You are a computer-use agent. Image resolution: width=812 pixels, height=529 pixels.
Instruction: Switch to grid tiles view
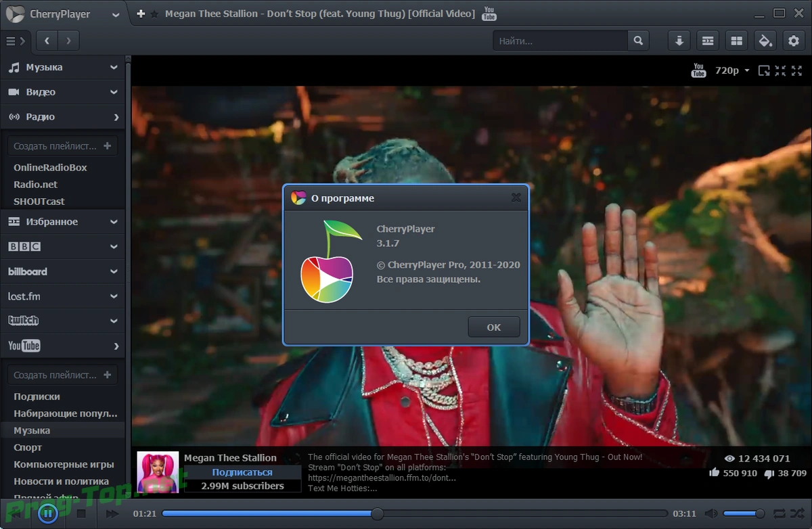click(x=736, y=41)
